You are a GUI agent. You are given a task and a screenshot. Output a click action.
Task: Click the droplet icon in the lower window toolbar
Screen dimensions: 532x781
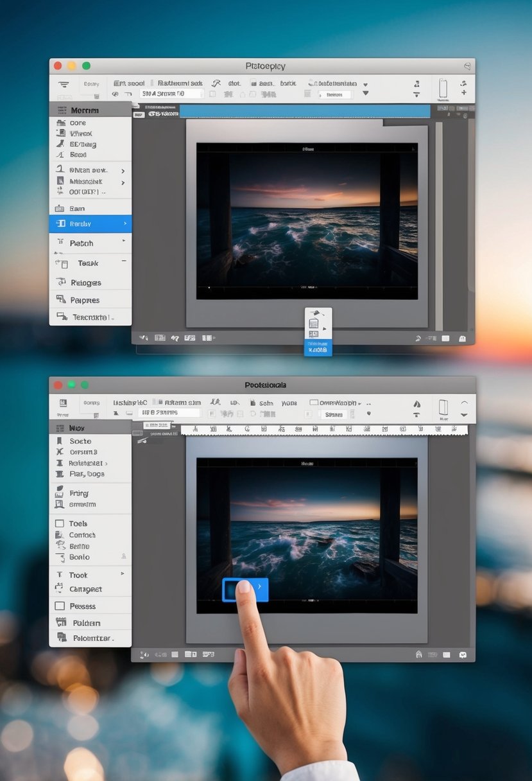click(416, 404)
